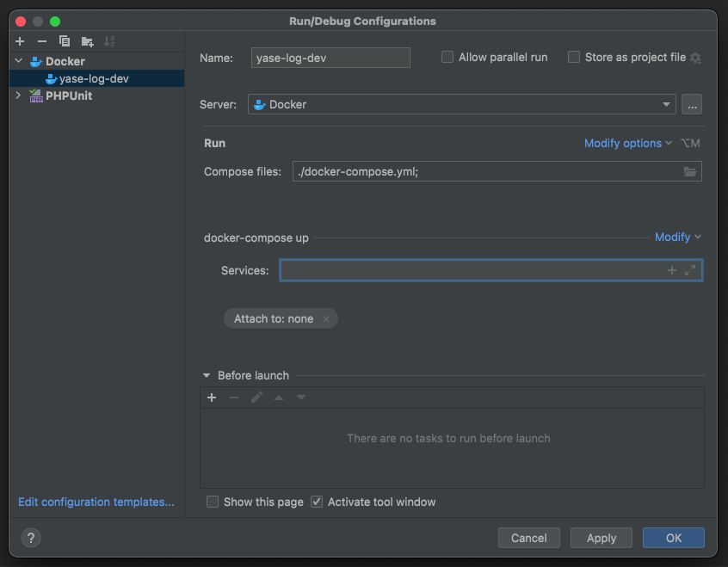
Task: Toggle Store as project file checkbox
Action: click(x=574, y=58)
